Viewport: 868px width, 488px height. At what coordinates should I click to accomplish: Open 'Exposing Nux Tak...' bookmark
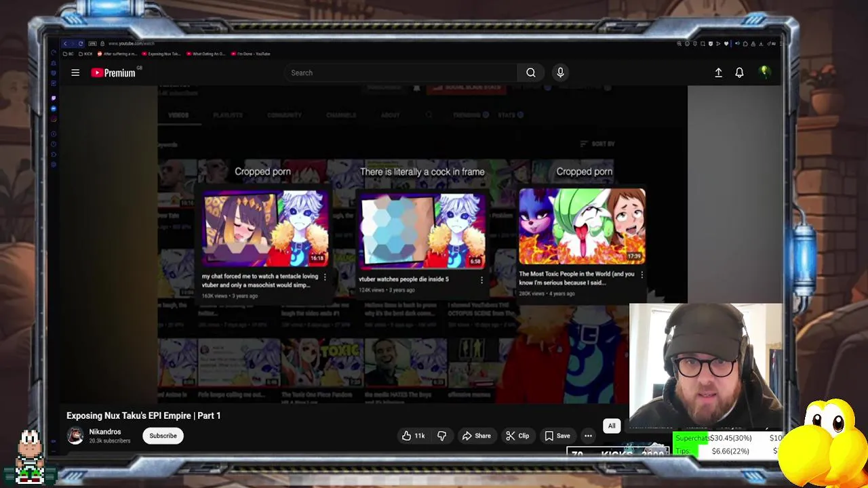click(161, 54)
